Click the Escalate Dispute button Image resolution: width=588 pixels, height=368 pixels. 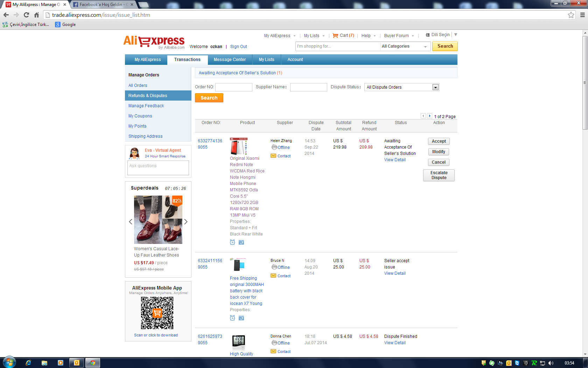click(x=439, y=175)
